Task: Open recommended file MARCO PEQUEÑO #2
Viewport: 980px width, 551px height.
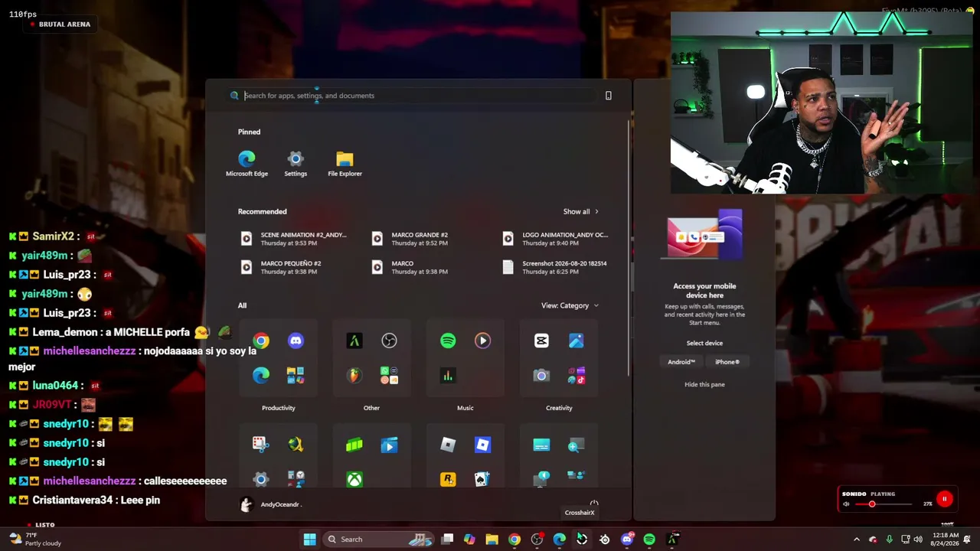Action: tap(281, 267)
